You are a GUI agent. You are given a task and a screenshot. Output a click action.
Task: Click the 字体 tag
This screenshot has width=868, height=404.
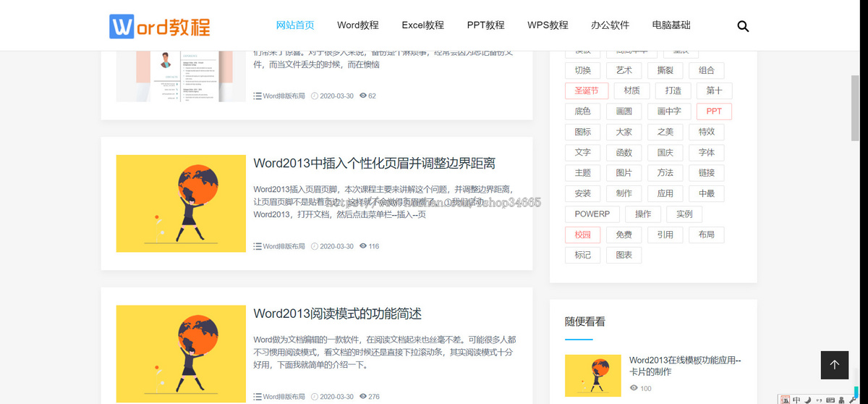[x=707, y=153]
